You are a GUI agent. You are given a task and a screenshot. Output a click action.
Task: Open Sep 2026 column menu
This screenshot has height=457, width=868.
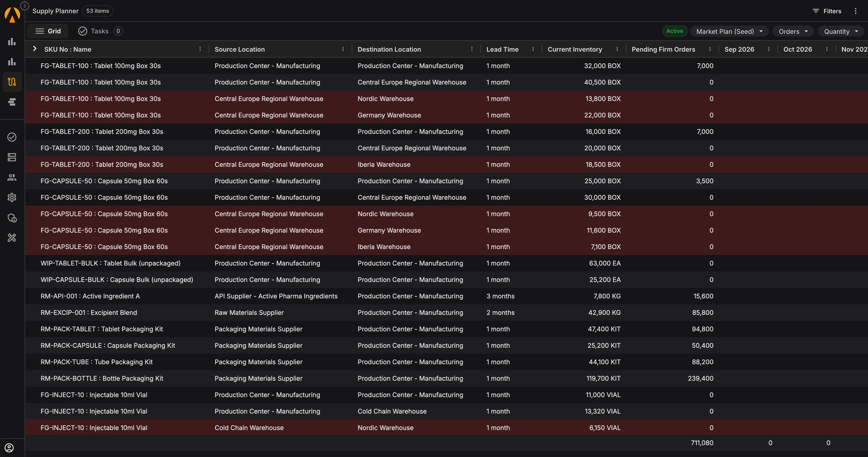(769, 49)
